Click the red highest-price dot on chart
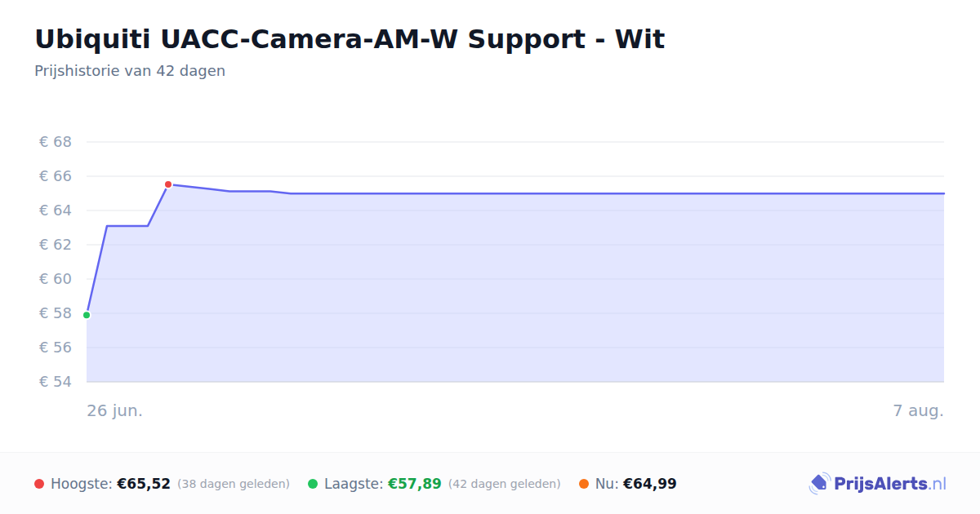This screenshot has height=514, width=980. [x=168, y=184]
